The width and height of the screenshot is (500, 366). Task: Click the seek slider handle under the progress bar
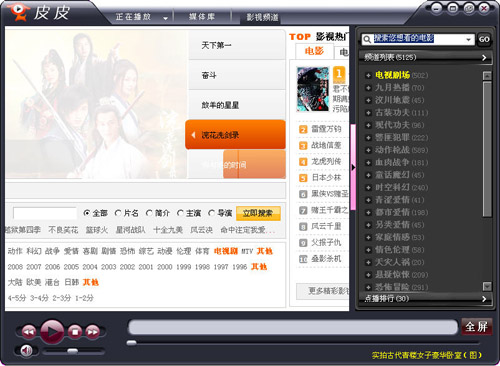click(x=132, y=343)
